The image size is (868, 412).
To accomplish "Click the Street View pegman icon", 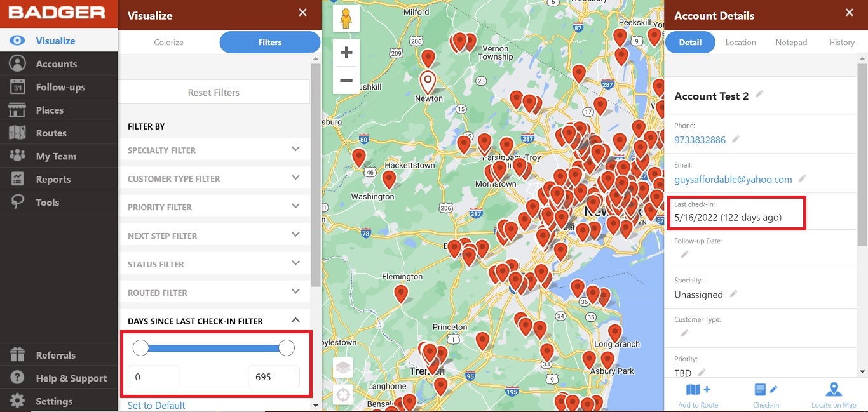I will coord(346,19).
